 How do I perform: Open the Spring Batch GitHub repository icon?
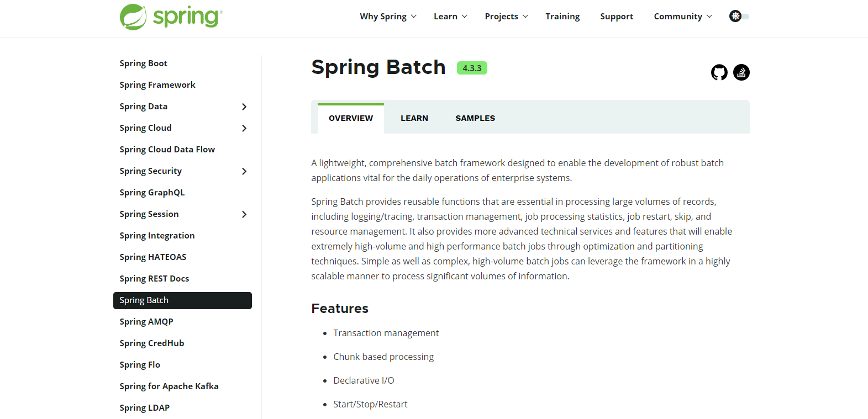coord(719,72)
